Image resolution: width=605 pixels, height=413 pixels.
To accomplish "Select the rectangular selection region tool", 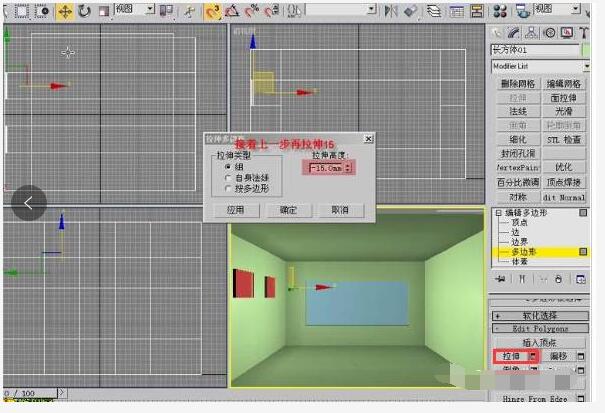I will pyautogui.click(x=22, y=12).
